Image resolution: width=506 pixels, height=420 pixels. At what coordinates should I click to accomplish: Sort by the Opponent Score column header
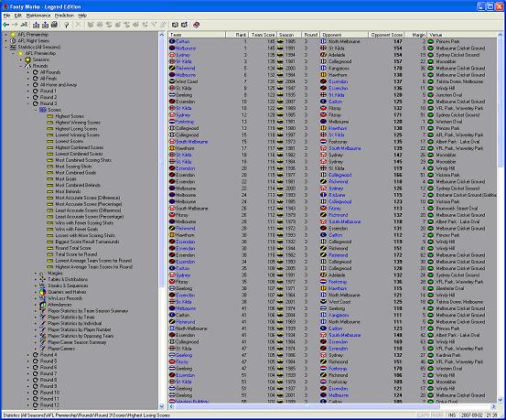(385, 35)
